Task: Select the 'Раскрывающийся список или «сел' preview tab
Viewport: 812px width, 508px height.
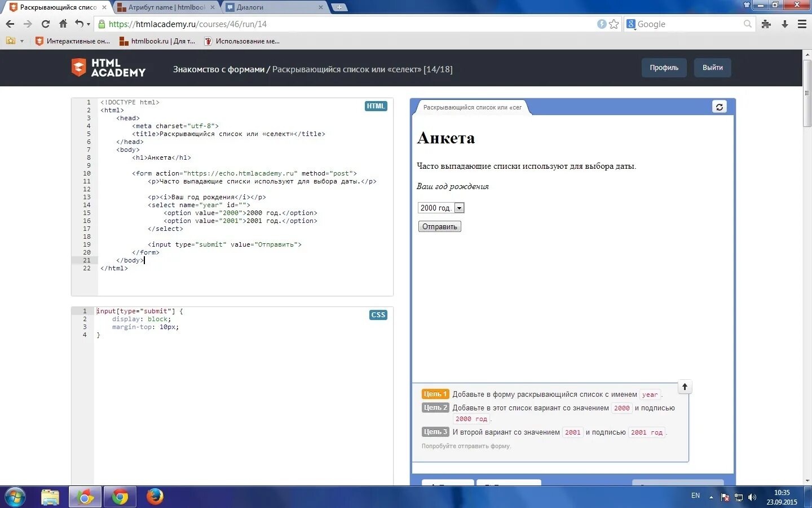Action: pyautogui.click(x=473, y=107)
